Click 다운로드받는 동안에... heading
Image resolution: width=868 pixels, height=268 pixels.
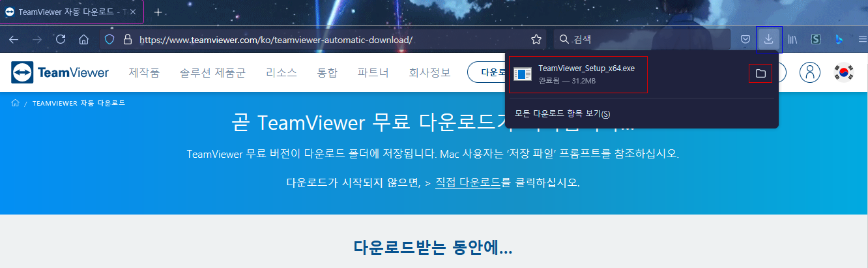(x=433, y=248)
